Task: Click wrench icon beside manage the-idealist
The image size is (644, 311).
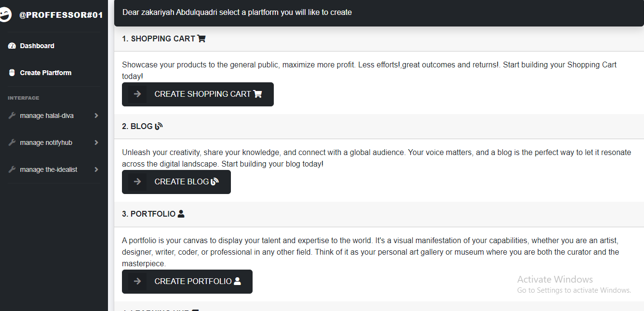Action: tap(12, 169)
